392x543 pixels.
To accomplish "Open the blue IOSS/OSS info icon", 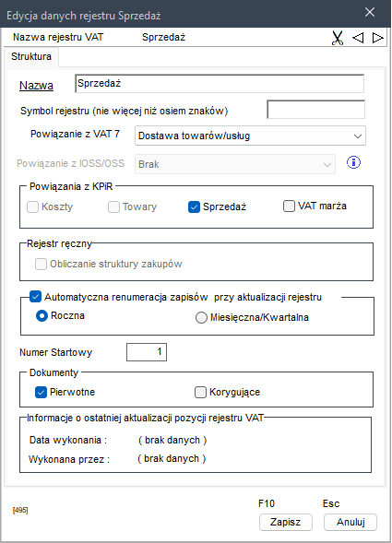I will pyautogui.click(x=353, y=162).
